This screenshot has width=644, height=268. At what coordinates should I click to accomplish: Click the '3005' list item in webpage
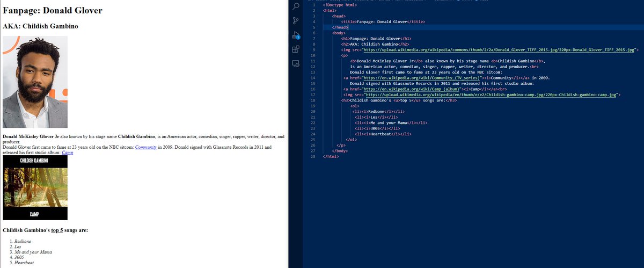coord(20,258)
